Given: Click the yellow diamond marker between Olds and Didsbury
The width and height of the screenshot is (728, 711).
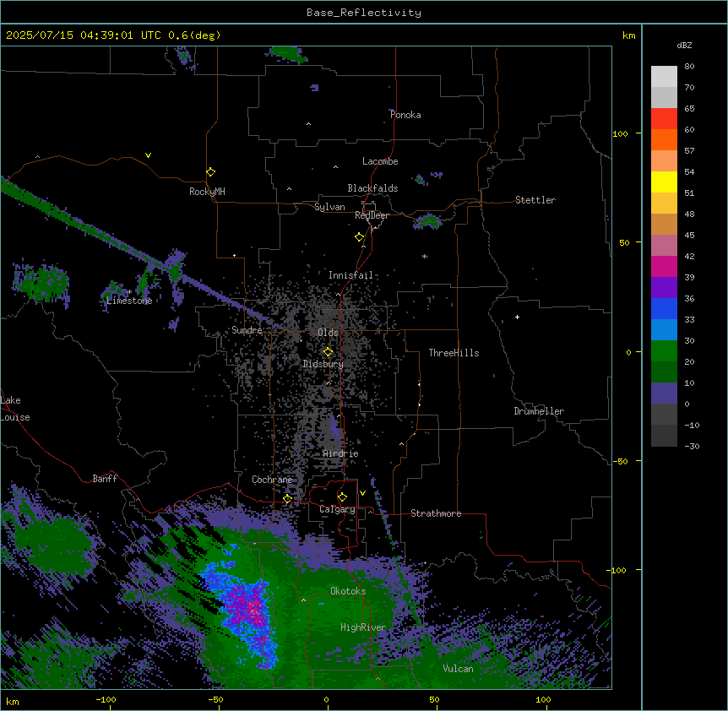Looking at the screenshot, I should tap(328, 352).
